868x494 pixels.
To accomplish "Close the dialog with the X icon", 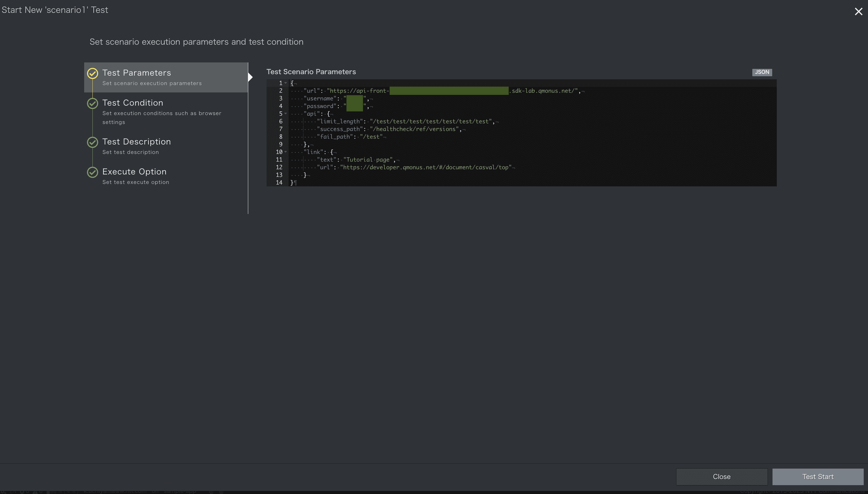I will click(858, 12).
